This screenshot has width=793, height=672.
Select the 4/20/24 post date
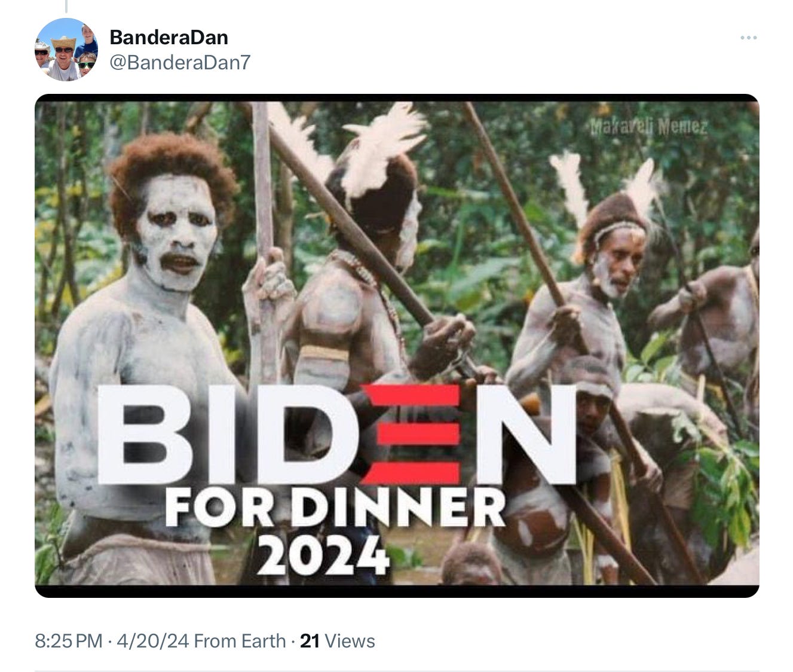point(152,641)
